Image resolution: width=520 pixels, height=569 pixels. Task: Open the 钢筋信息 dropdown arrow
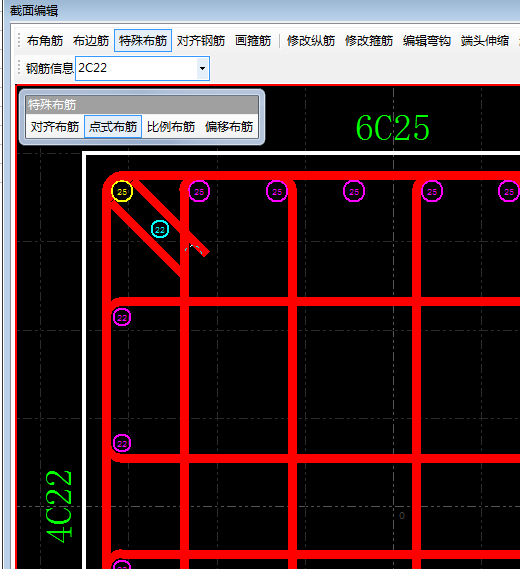[x=202, y=68]
